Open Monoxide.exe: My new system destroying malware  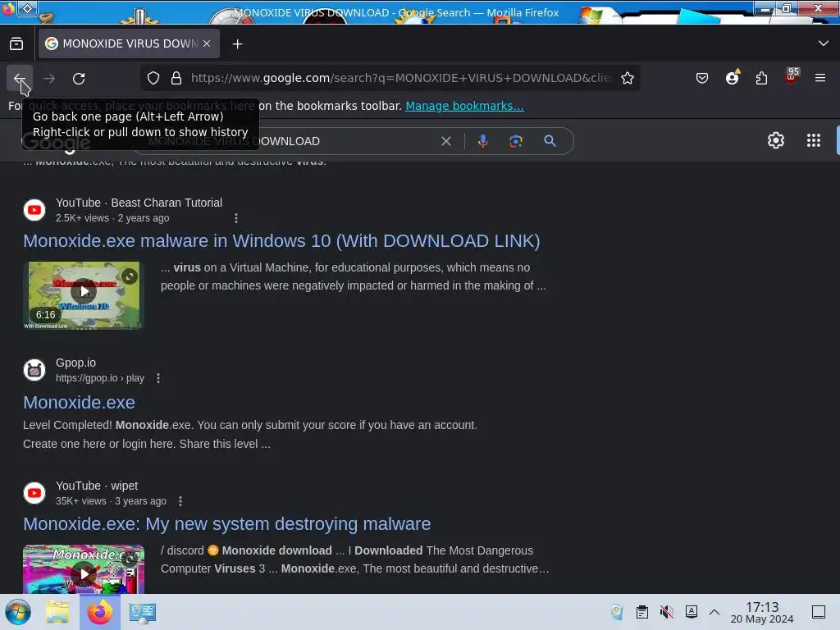point(226,524)
